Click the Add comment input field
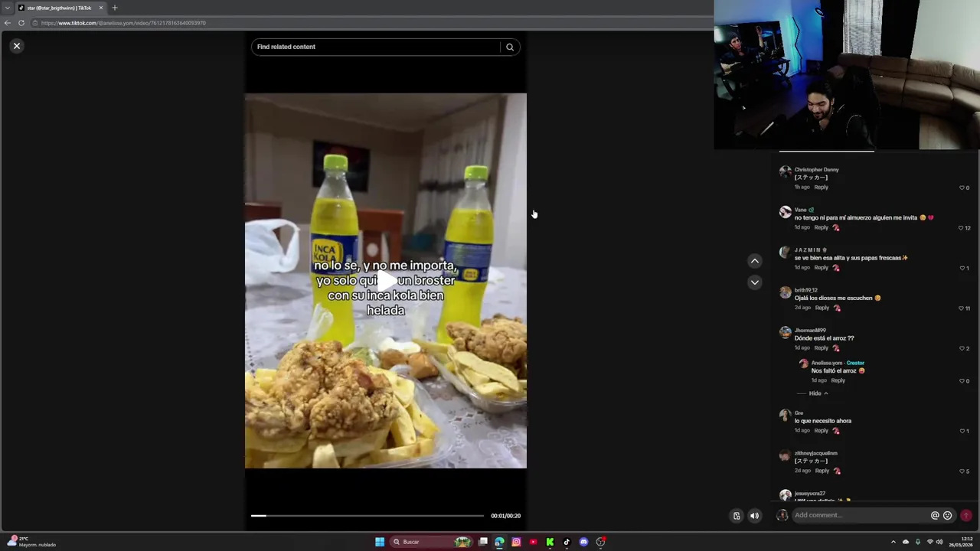 tap(860, 515)
